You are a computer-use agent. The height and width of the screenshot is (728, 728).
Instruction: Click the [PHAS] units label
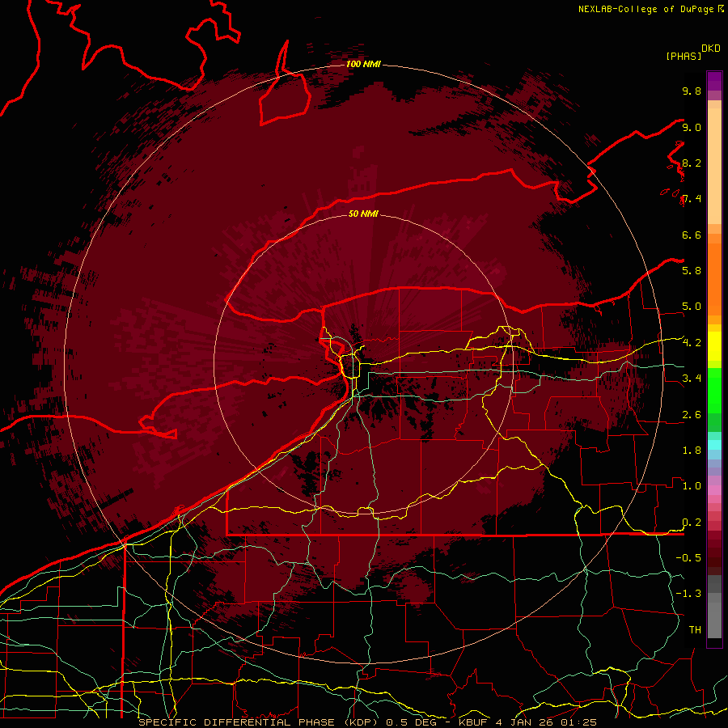[683, 56]
